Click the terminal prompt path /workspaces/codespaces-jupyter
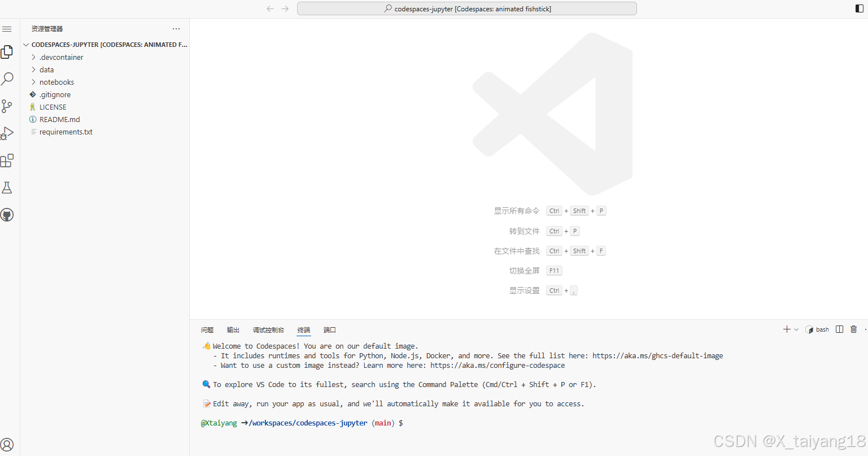 coord(308,423)
